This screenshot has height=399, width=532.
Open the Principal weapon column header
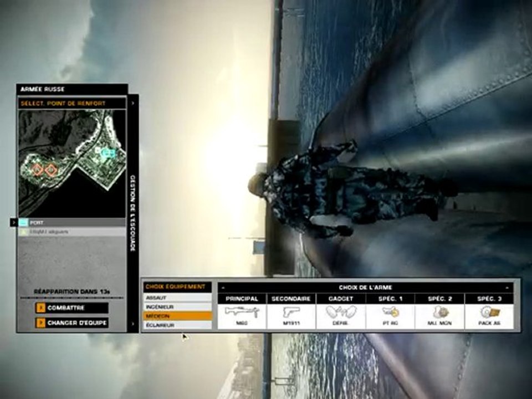point(242,299)
